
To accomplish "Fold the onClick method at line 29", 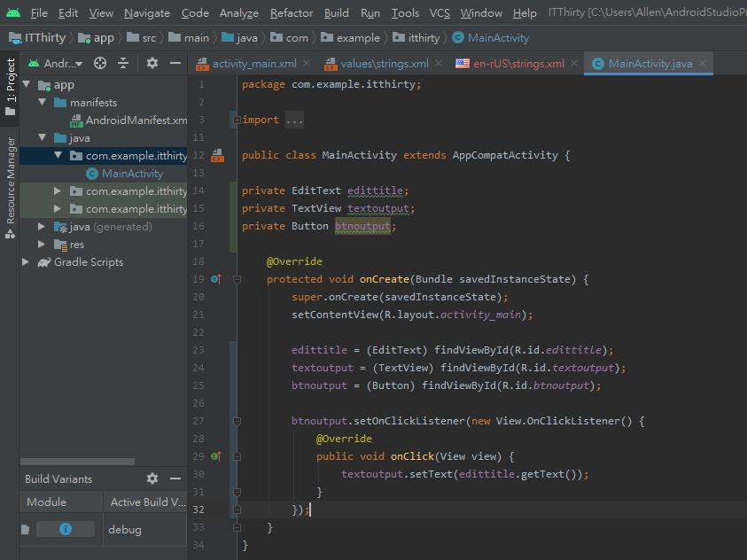I will (237, 456).
